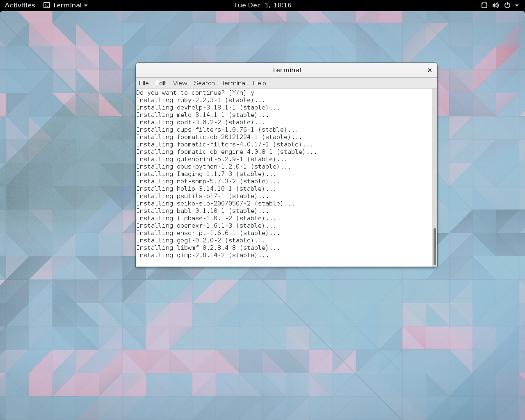Viewport: 525px width, 420px height.
Task: Click the 'Installing devhelp-3.18.1-1' line
Action: (208, 107)
